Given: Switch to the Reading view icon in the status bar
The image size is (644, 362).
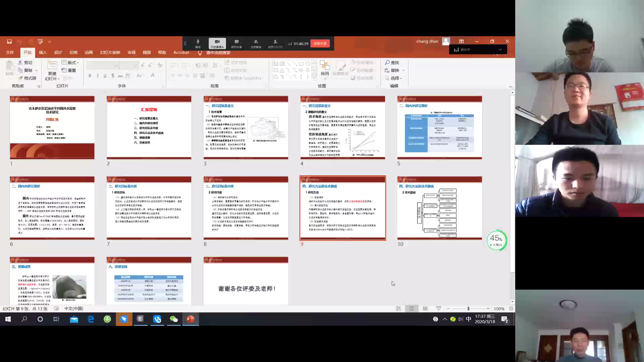Looking at the screenshot, I should coord(425,309).
